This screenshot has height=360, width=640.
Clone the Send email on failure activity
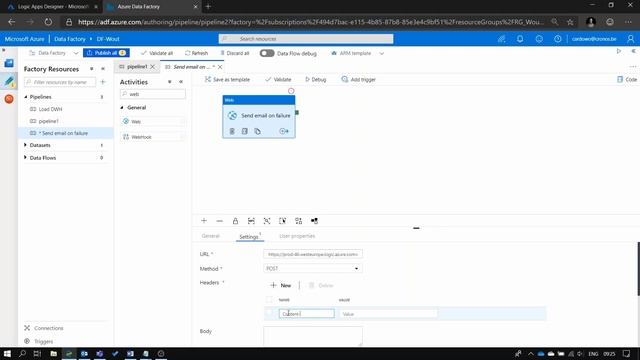coord(257,131)
